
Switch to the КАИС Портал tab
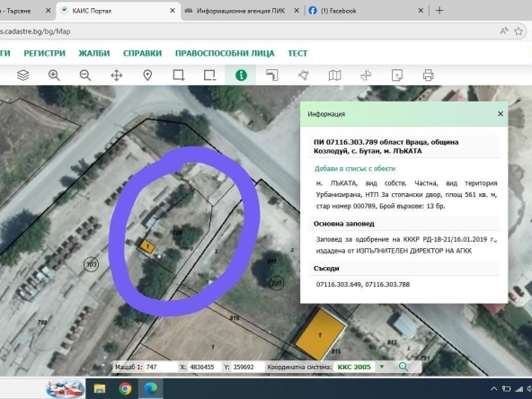pyautogui.click(x=118, y=11)
